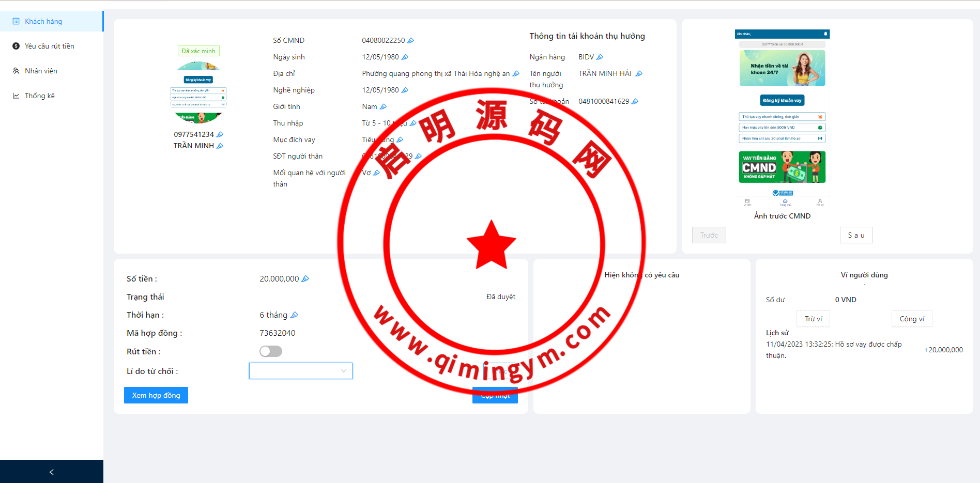This screenshot has height=483, width=980.
Task: Edit phone number 0977541234
Action: tap(220, 135)
